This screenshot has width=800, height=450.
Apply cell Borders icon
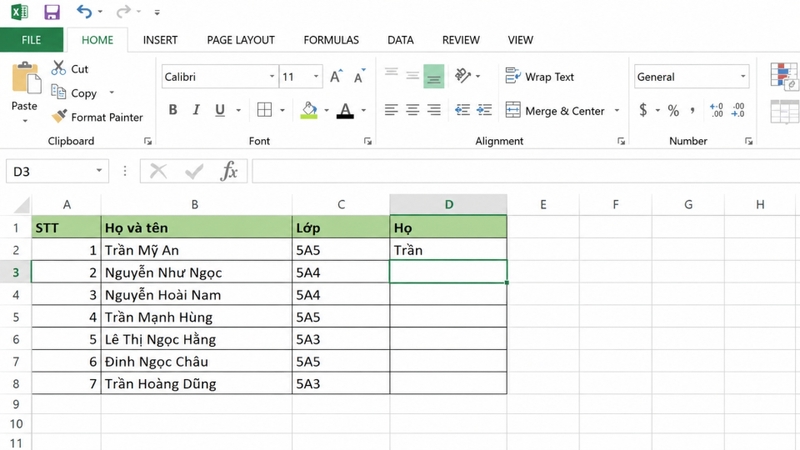tap(264, 110)
